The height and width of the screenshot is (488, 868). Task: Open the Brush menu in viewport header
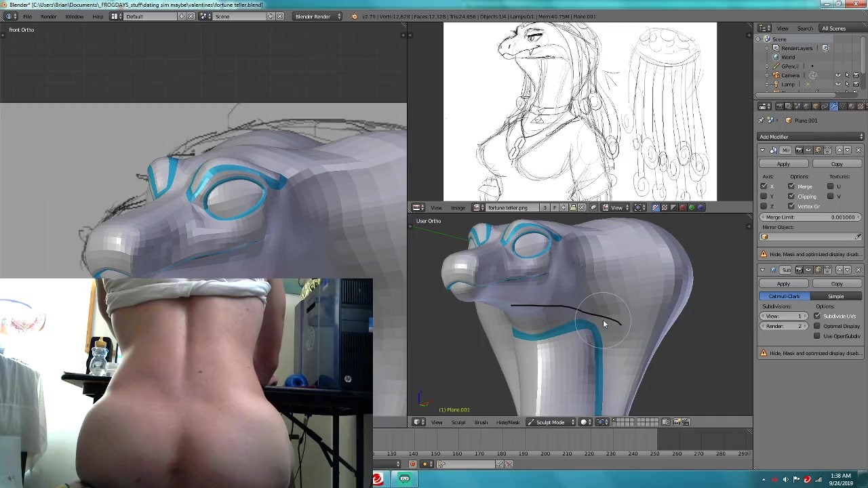point(481,422)
